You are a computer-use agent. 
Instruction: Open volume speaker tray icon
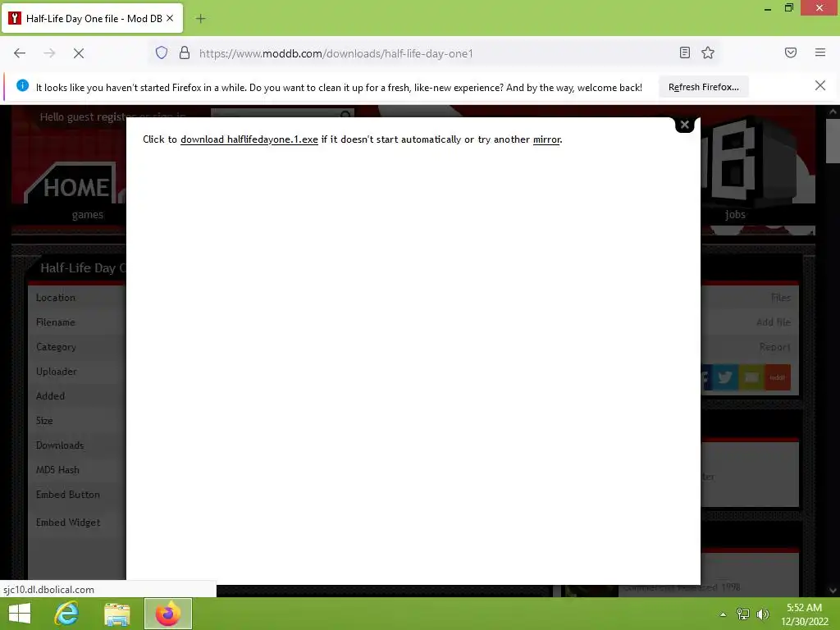point(763,614)
